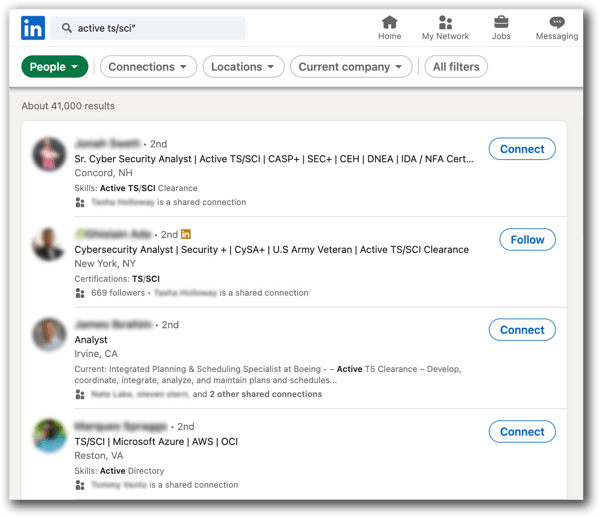
Task: Click shared connection name beside 669 followers
Action: [x=186, y=293]
